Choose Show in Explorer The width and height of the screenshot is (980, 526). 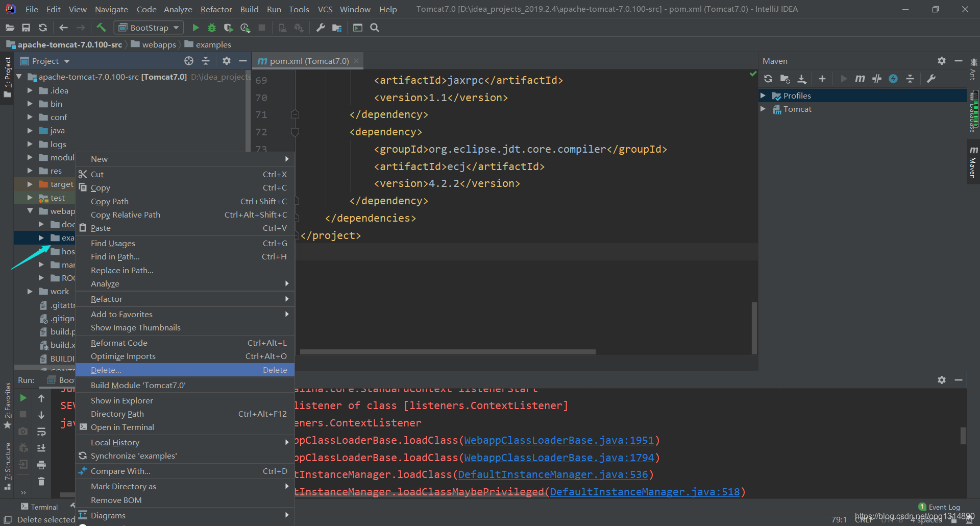[x=185, y=400]
